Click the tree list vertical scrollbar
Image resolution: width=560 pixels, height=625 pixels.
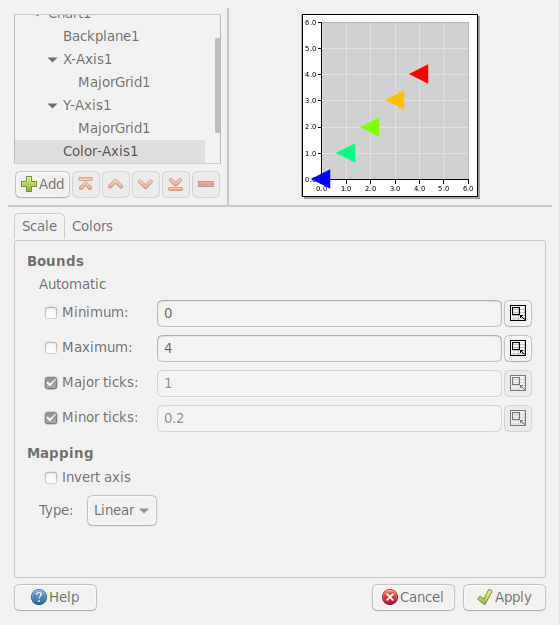pos(217,86)
